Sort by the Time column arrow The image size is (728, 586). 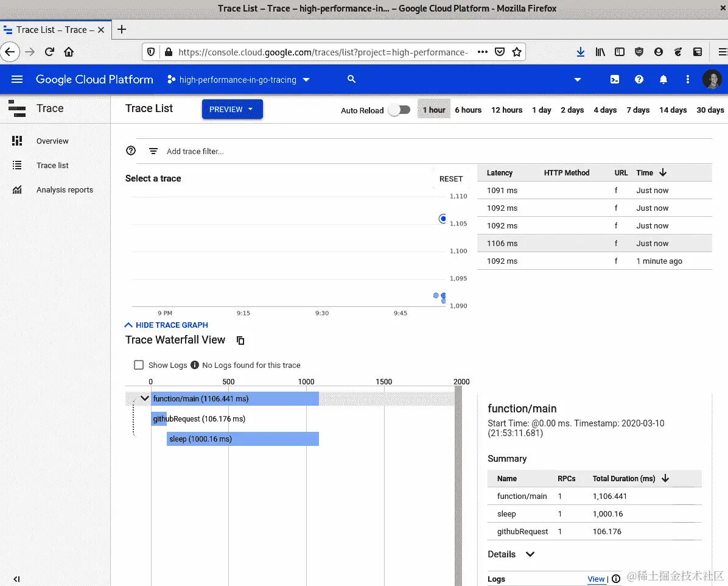coord(663,172)
